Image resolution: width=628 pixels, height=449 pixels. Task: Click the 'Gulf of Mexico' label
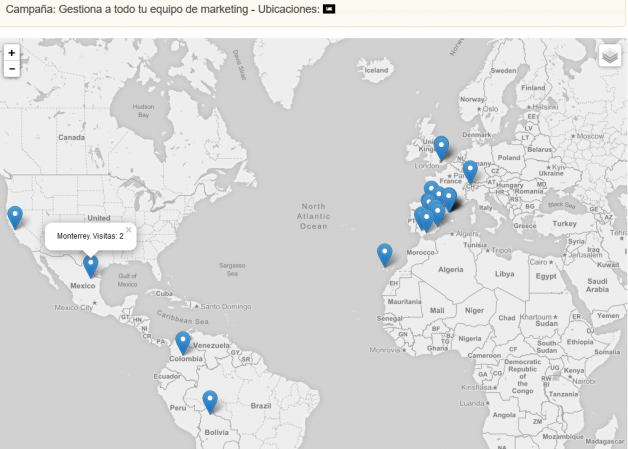point(127,280)
